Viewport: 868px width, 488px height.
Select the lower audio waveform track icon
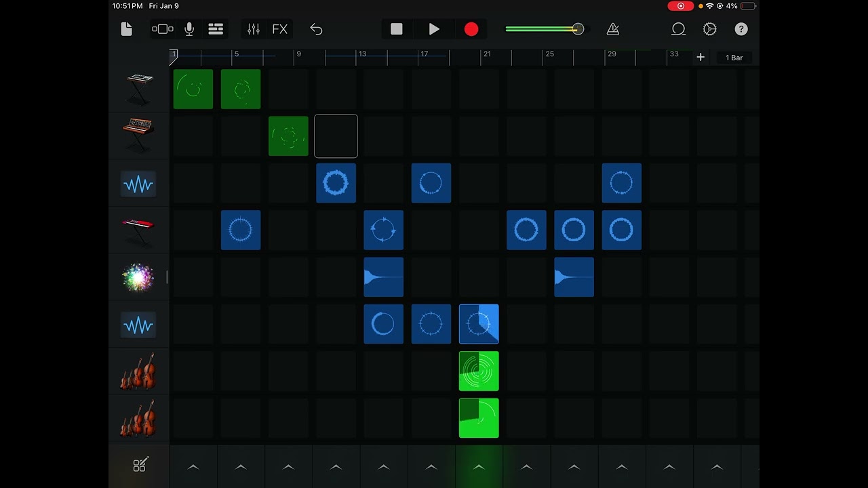[138, 325]
